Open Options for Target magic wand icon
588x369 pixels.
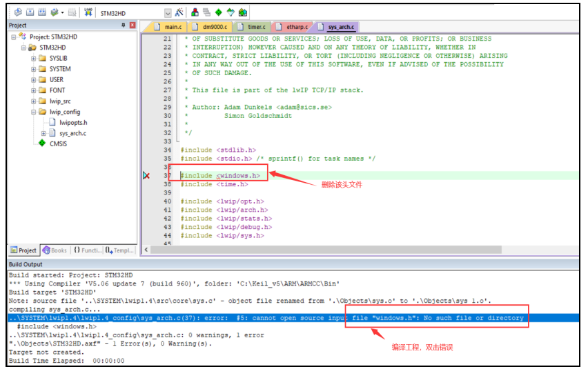coord(179,12)
